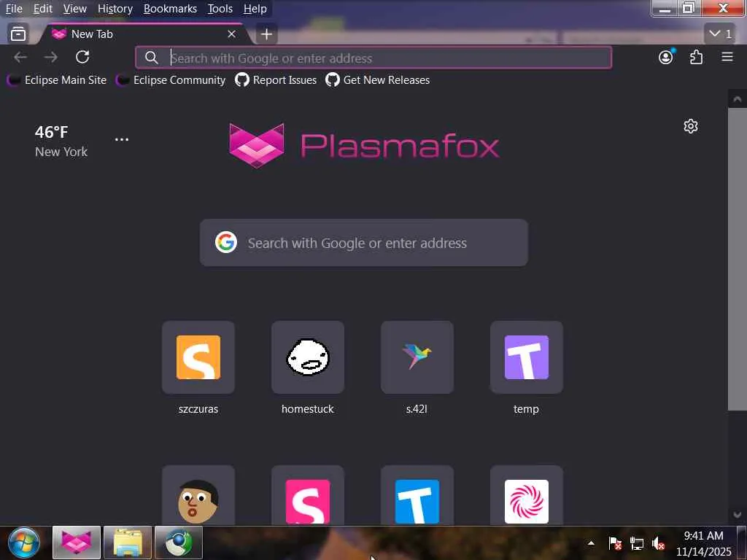The height and width of the screenshot is (560, 747).
Task: Open the temp shortcut tile
Action: [527, 367]
